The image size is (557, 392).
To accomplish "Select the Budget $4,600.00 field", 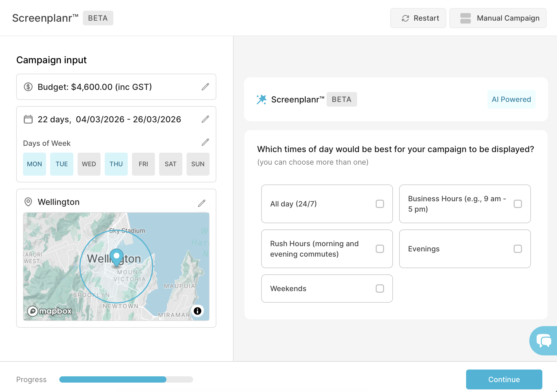I will 116,87.
